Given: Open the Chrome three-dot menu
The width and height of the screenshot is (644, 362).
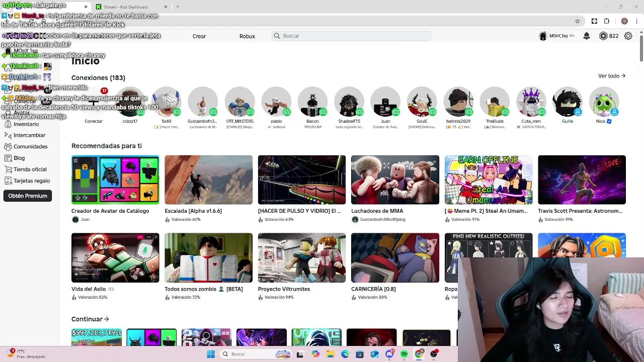Looking at the screenshot, I should click(637, 21).
